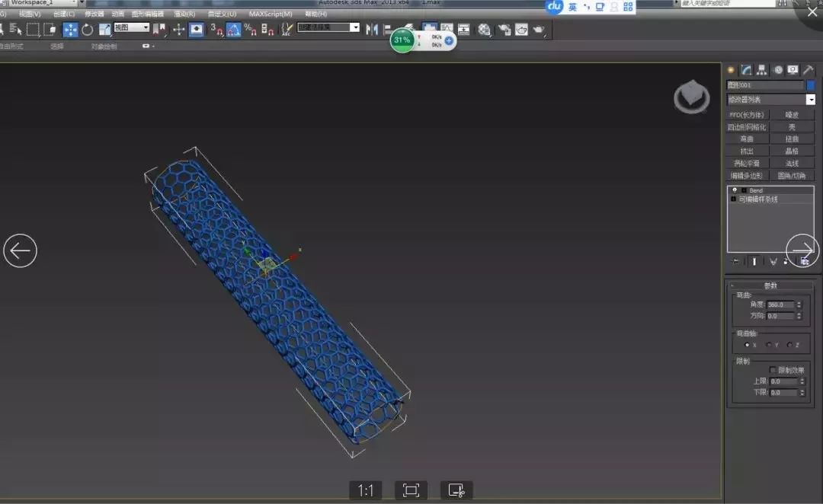Viewport: 823px width, 504px height.
Task: Toggle the 3D Snaps icon
Action: [216, 30]
